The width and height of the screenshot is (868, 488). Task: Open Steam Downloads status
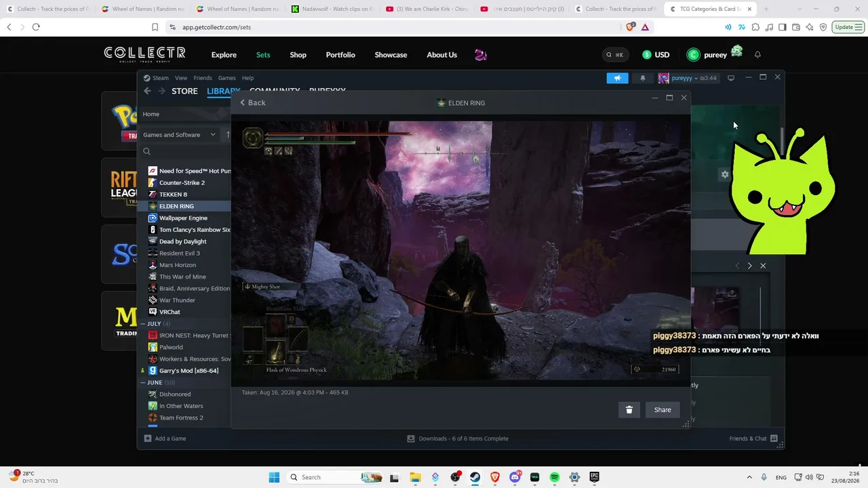(x=458, y=439)
